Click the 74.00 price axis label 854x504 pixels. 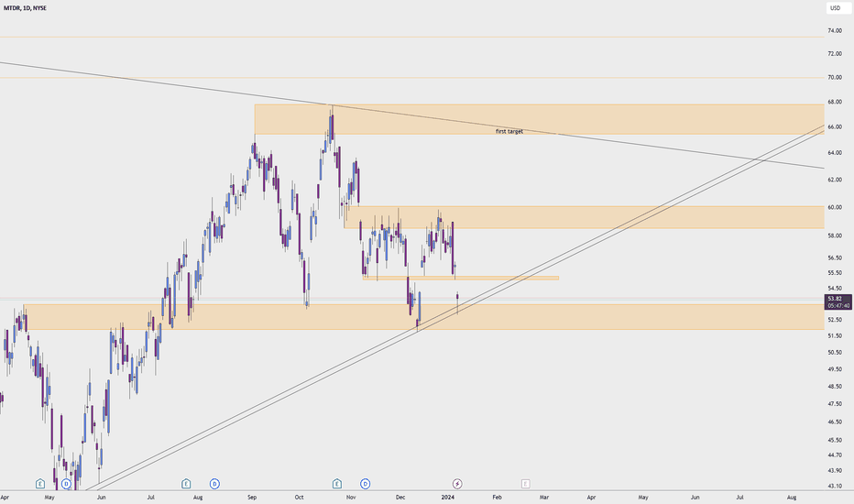[835, 31]
